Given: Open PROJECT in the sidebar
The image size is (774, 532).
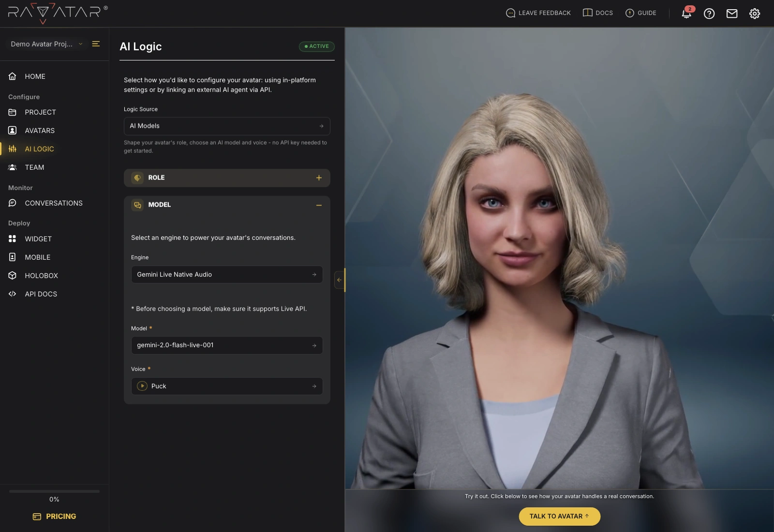Looking at the screenshot, I should [x=41, y=112].
